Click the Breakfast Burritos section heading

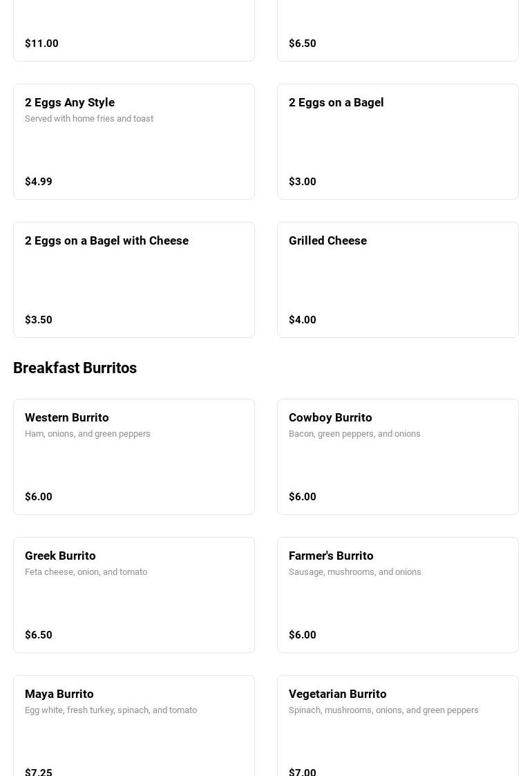(x=75, y=368)
